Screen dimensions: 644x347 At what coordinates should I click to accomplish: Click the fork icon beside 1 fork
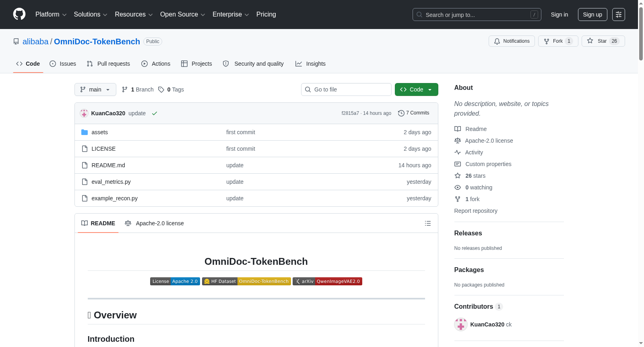click(458, 199)
